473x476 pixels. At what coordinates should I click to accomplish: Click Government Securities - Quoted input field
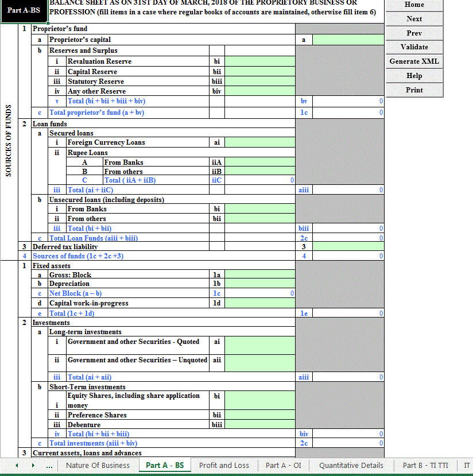(259, 345)
